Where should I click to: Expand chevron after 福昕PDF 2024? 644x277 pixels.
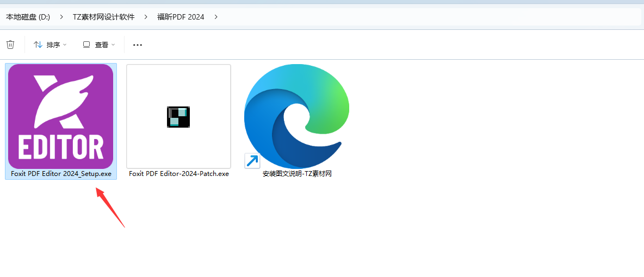[x=216, y=17]
